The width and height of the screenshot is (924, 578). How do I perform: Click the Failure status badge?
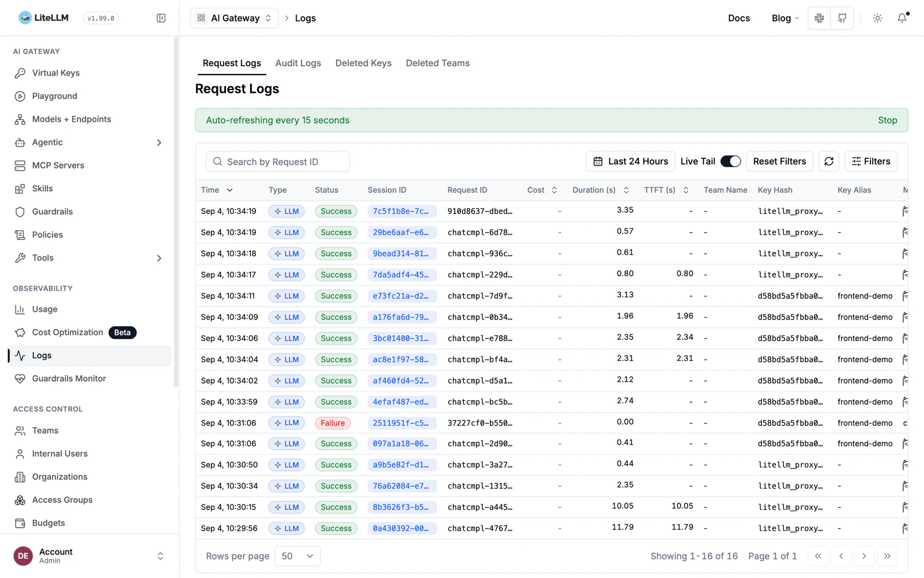coord(333,423)
